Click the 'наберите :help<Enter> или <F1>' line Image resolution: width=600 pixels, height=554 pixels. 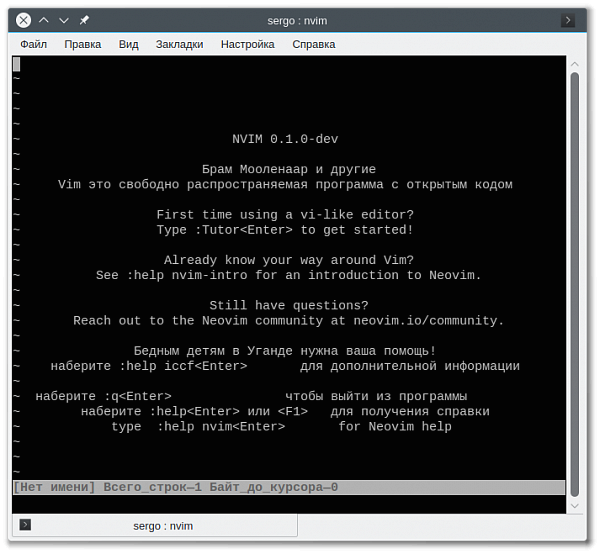tap(285, 412)
